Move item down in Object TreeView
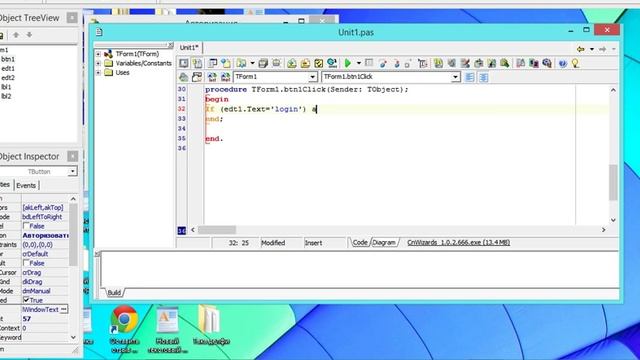 (x=29, y=35)
